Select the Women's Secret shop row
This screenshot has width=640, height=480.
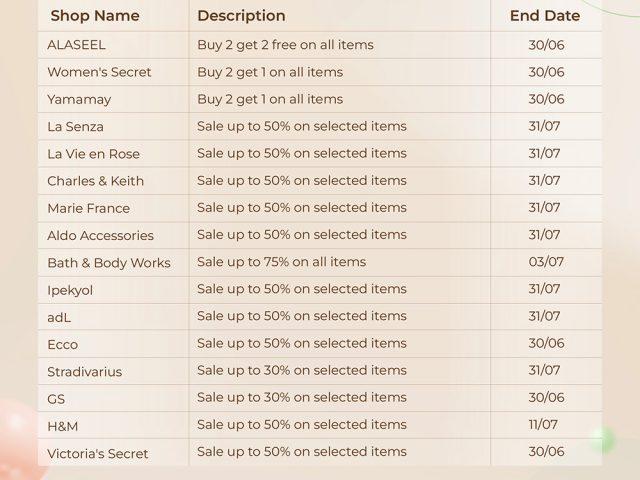click(320, 72)
